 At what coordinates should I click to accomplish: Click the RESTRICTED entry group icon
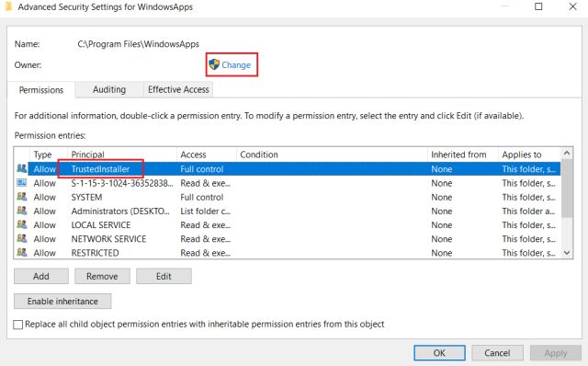coord(22,252)
